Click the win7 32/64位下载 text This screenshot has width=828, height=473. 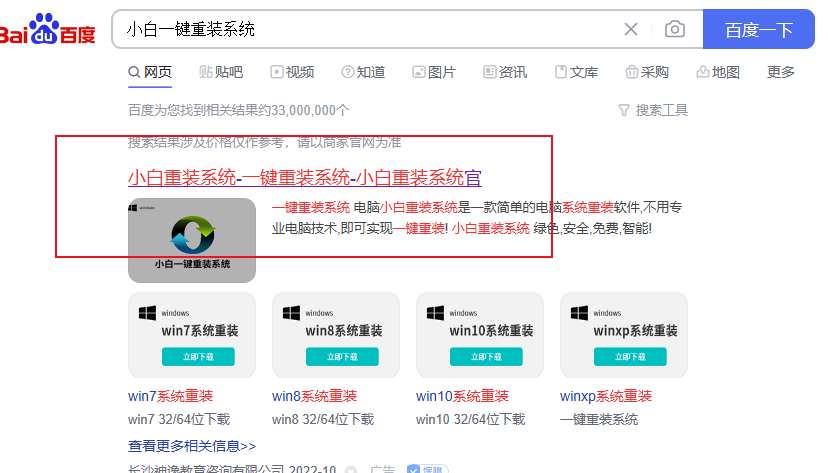[179, 419]
